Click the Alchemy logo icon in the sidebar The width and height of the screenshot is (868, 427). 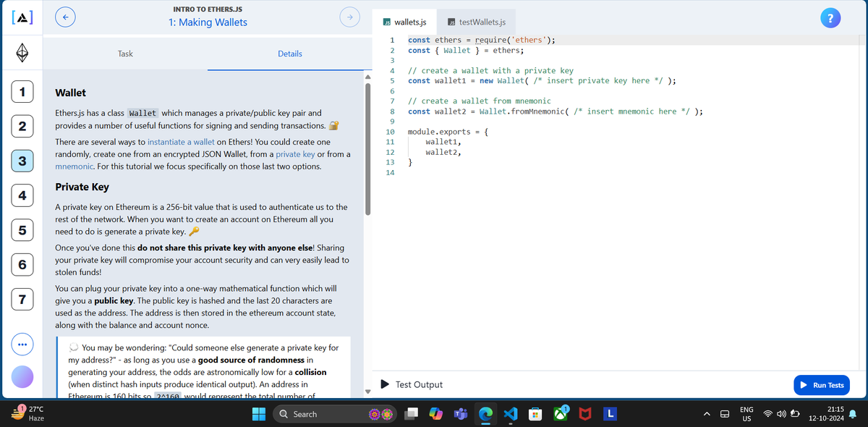22,17
